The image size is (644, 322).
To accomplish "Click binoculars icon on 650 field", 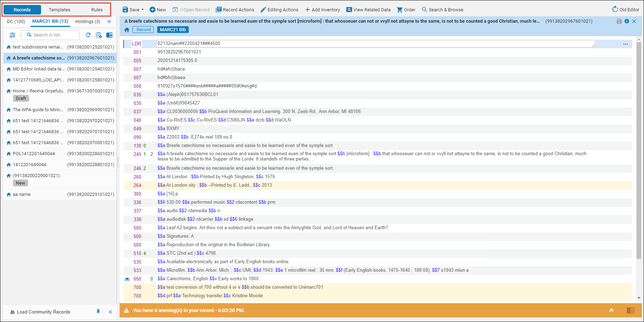I will tap(127, 279).
